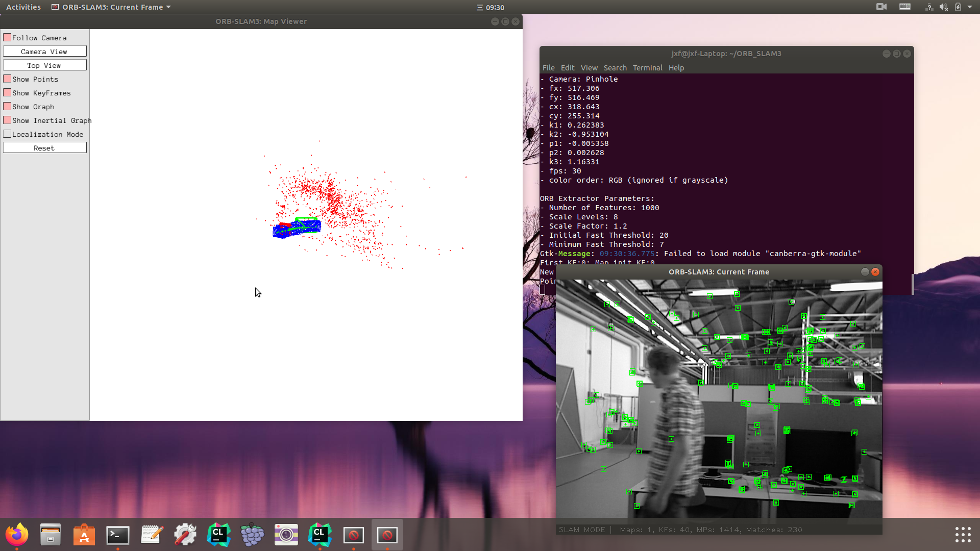Screen dimensions: 980x551
Task: Click the settings/wrench icon in dock
Action: 185,534
